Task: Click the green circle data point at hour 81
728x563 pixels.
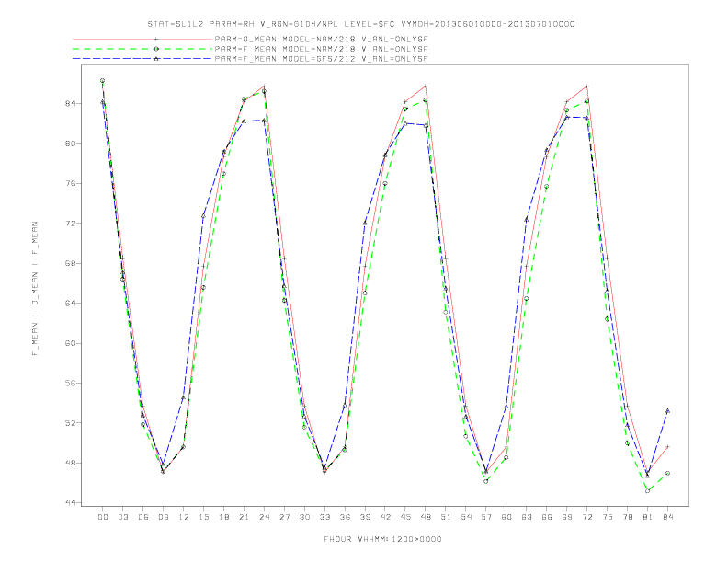Action: [648, 491]
